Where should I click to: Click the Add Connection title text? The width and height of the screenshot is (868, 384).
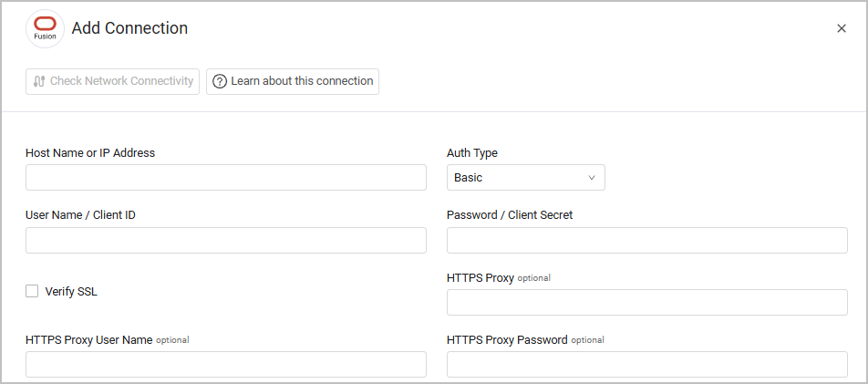tap(129, 28)
